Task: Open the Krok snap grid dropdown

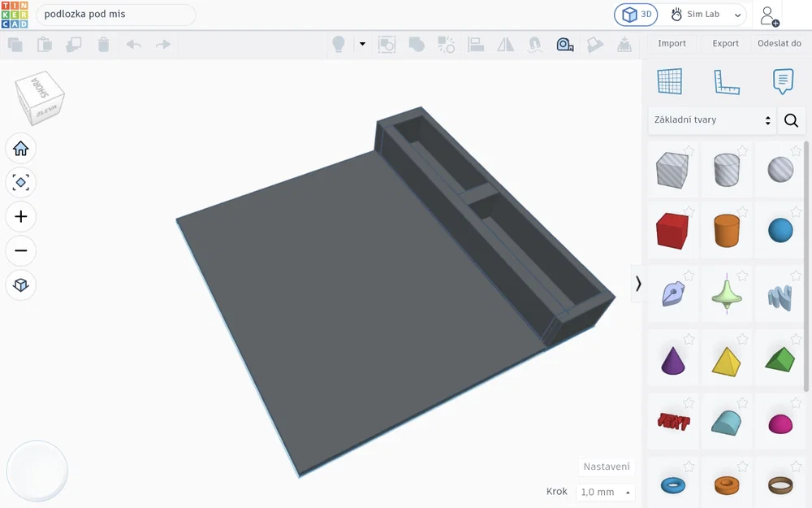Action: (606, 492)
